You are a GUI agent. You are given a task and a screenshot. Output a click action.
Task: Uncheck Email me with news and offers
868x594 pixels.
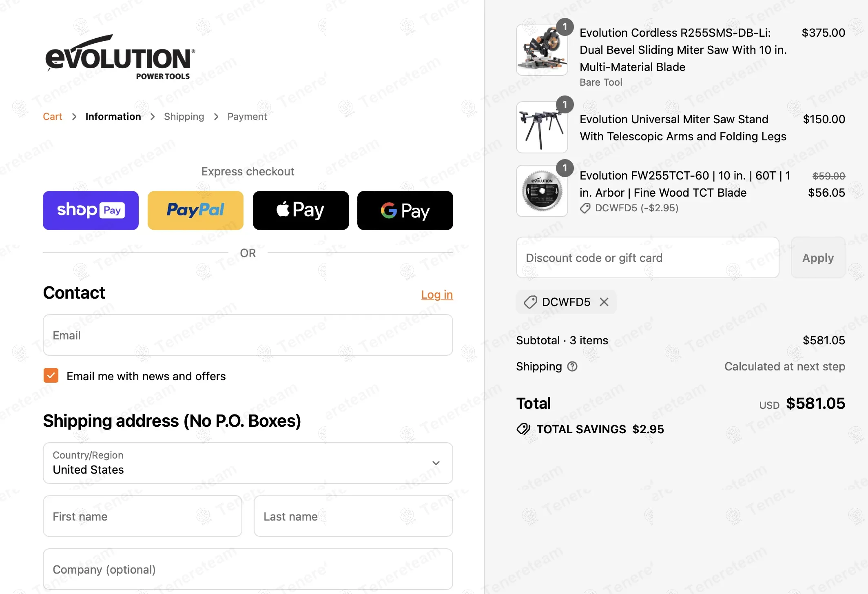(51, 376)
